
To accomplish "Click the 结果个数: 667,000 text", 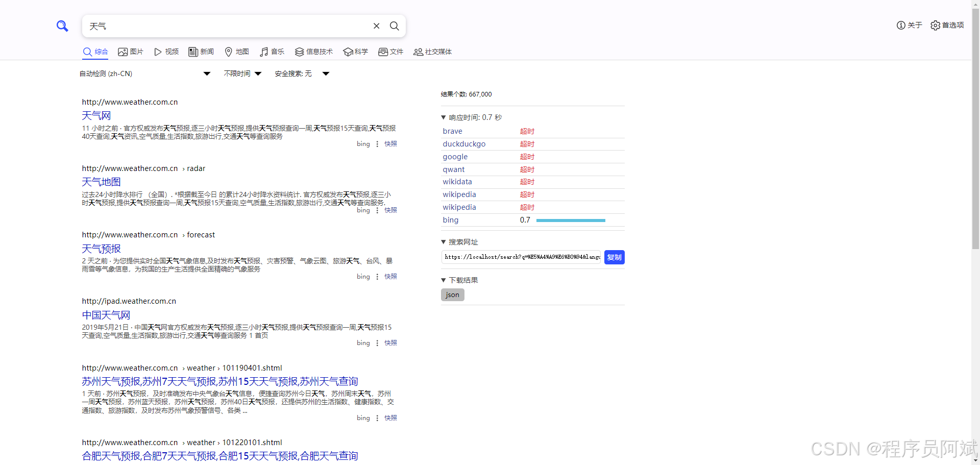I will pyautogui.click(x=467, y=94).
